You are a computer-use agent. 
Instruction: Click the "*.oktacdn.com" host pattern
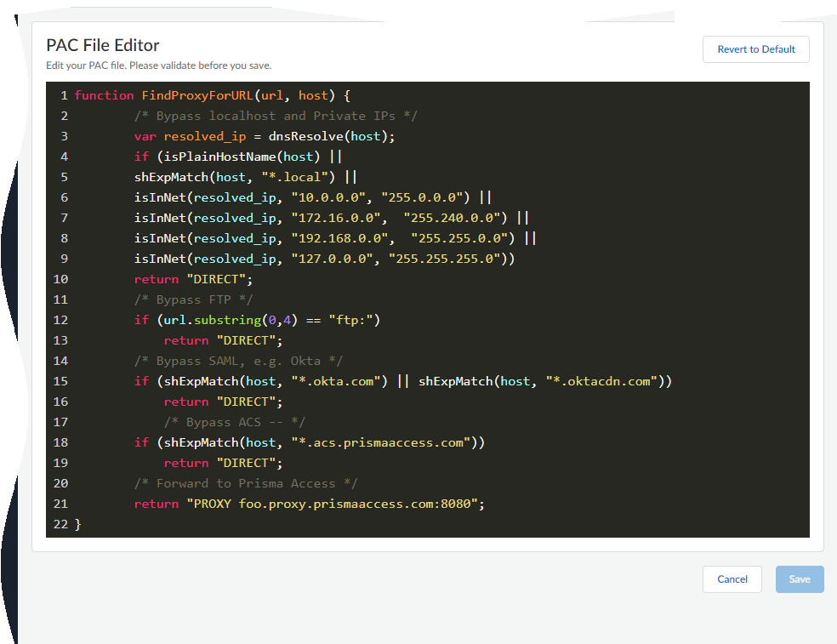click(x=601, y=381)
